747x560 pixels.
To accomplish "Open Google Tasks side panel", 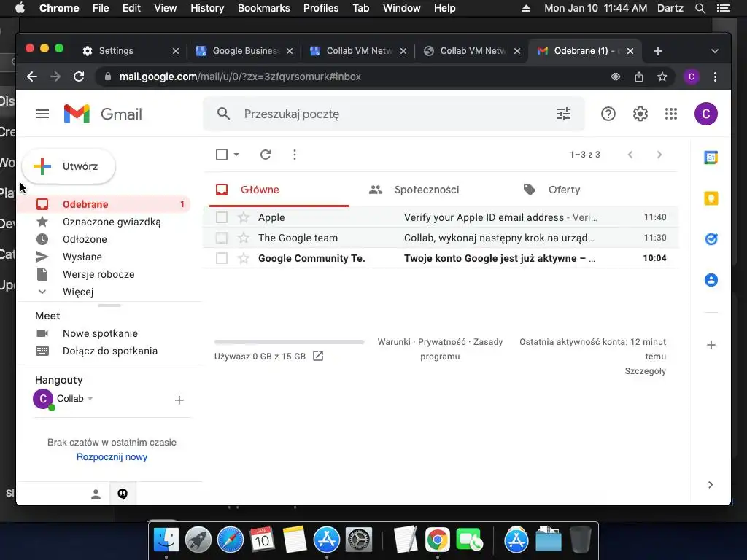I will pos(711,239).
